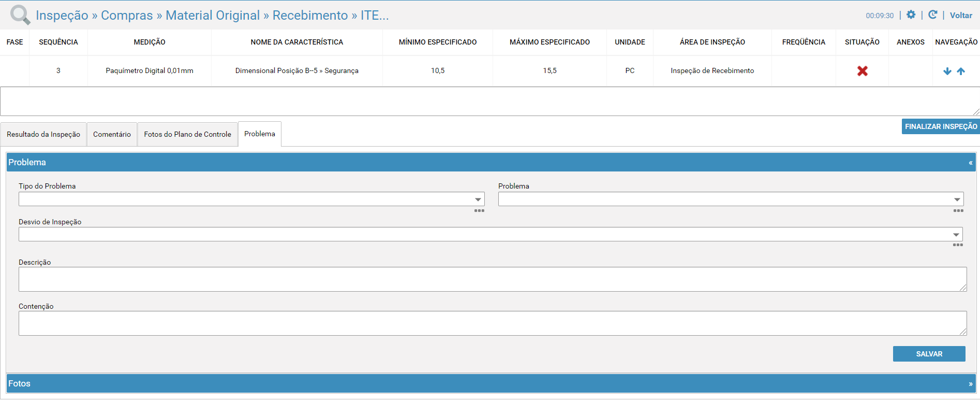The image size is (980, 402).
Task: Click the Nome da Característica header
Action: [x=297, y=42]
